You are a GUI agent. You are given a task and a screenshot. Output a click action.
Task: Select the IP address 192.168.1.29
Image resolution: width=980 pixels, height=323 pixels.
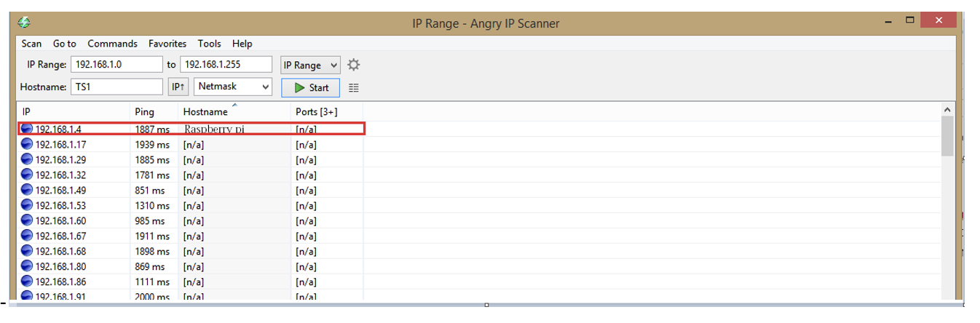tap(60, 160)
